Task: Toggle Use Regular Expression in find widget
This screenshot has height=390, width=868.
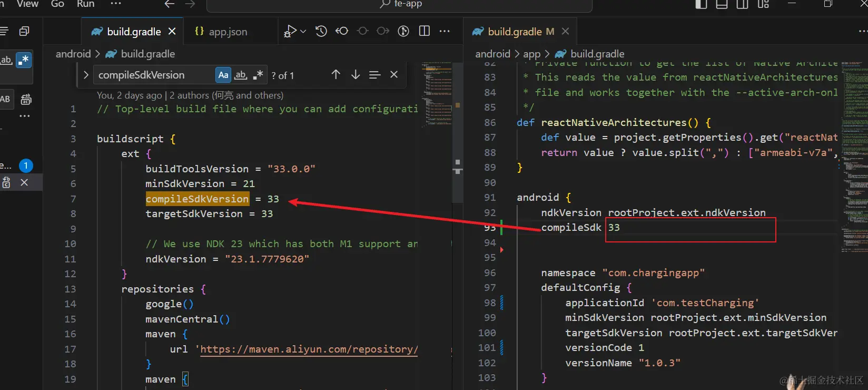Action: point(258,75)
